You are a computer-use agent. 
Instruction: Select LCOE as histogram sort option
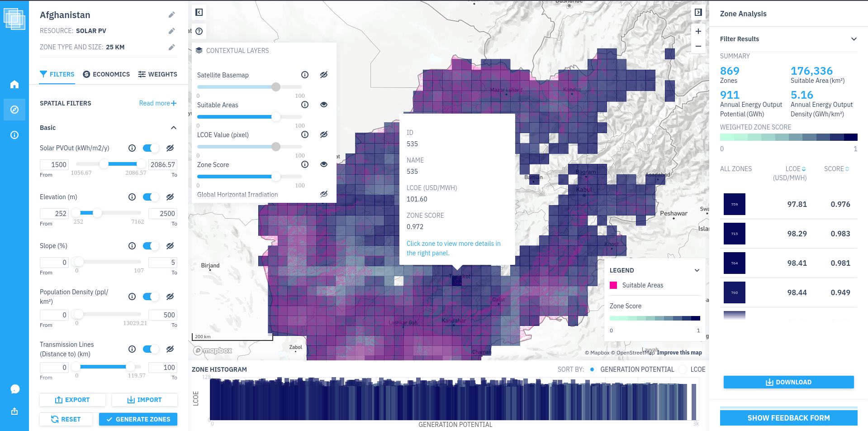(683, 369)
